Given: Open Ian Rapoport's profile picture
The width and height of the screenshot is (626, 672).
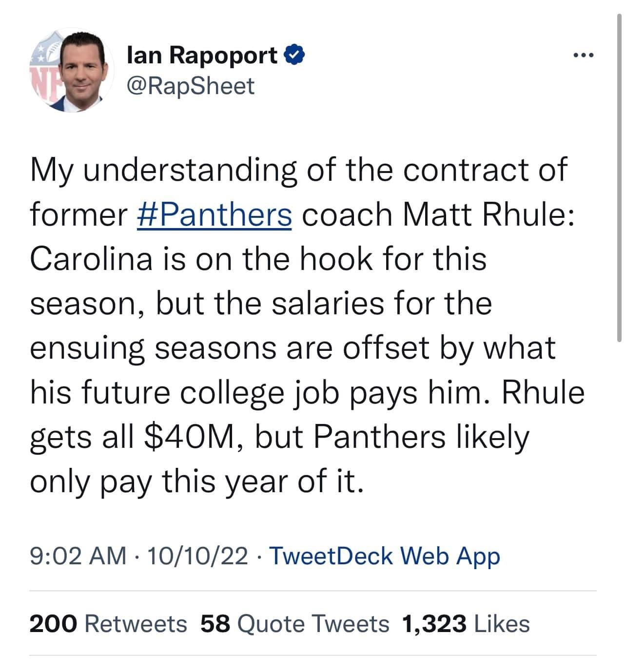Looking at the screenshot, I should tap(72, 71).
